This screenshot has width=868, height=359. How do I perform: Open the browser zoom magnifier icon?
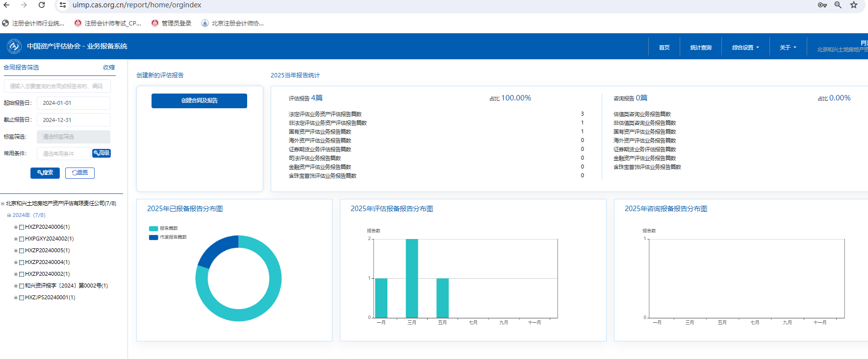(838, 5)
